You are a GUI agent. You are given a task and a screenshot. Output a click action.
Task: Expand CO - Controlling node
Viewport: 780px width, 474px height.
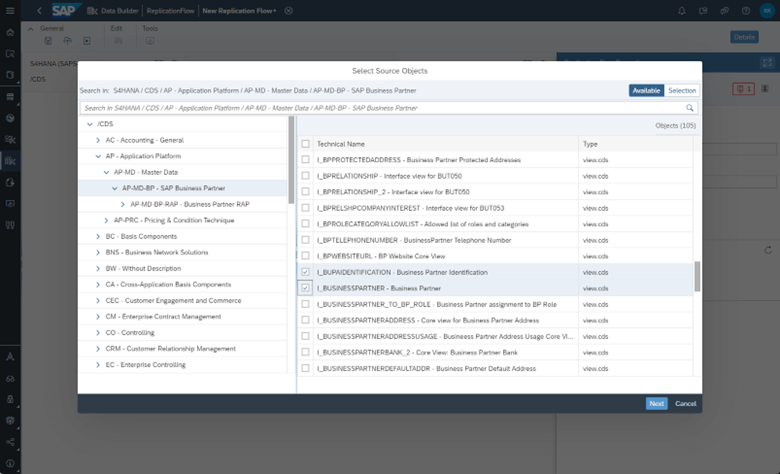pos(98,333)
